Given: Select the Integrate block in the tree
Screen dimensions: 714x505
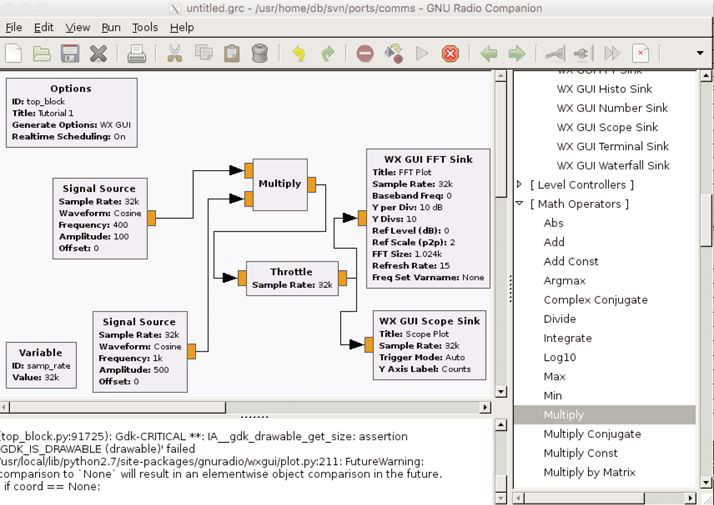Looking at the screenshot, I should tap(567, 338).
